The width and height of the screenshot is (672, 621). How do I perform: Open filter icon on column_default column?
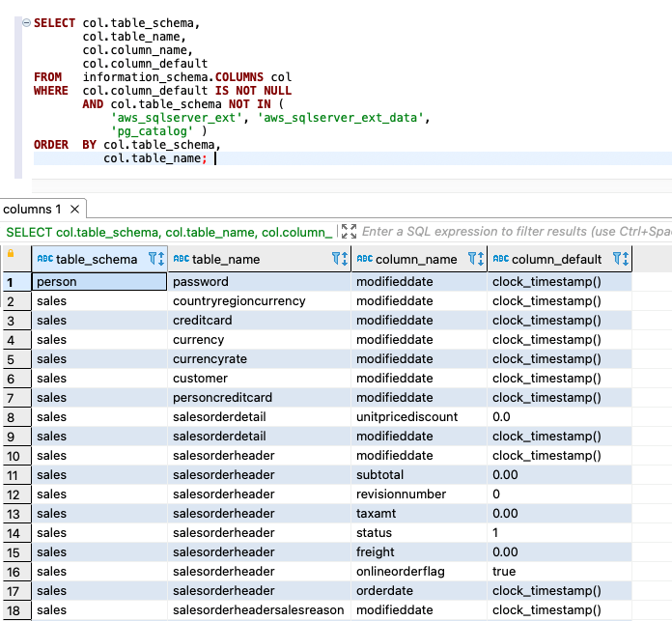616,259
